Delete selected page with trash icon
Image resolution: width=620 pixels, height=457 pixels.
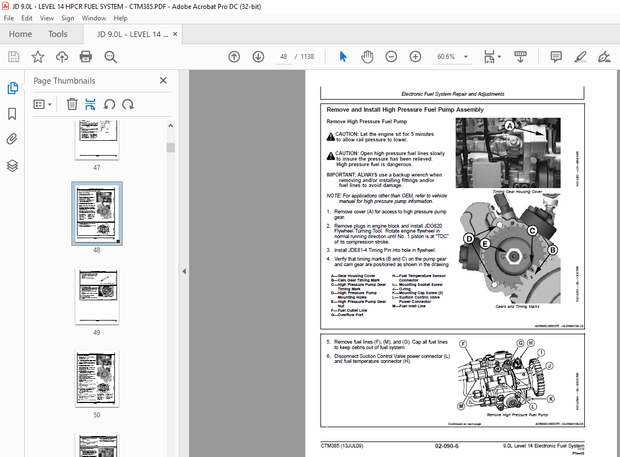pos(72,104)
